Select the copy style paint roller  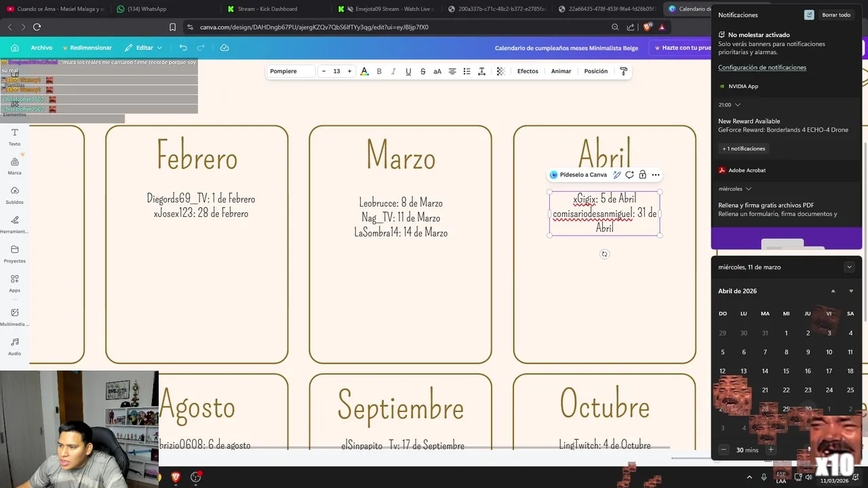624,71
